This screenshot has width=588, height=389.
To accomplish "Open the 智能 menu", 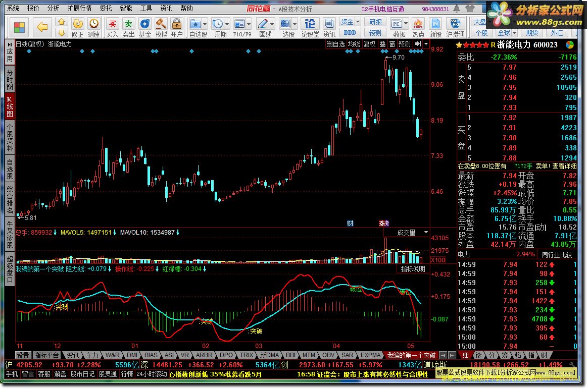I will click(126, 8).
